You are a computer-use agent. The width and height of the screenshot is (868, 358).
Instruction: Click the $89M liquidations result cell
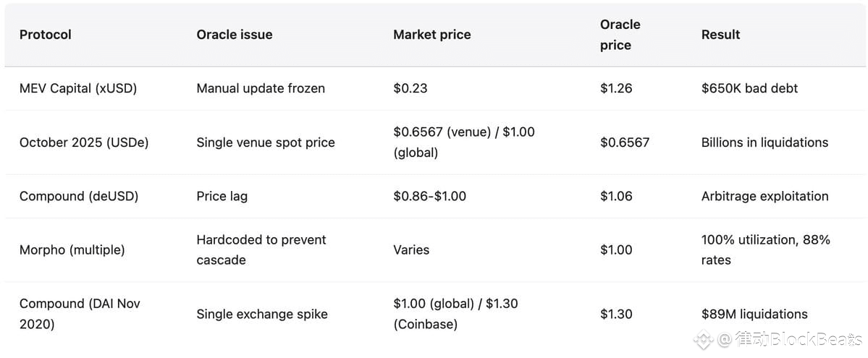(x=754, y=314)
